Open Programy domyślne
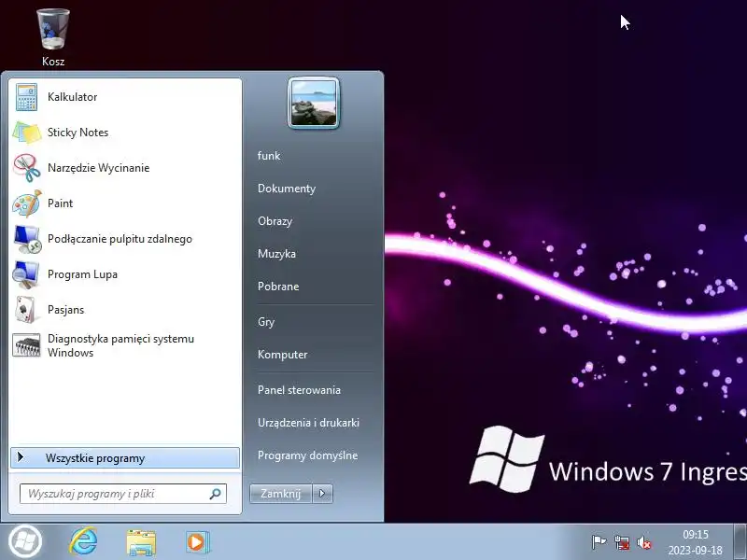Screen dimensions: 747x560 (x=308, y=455)
